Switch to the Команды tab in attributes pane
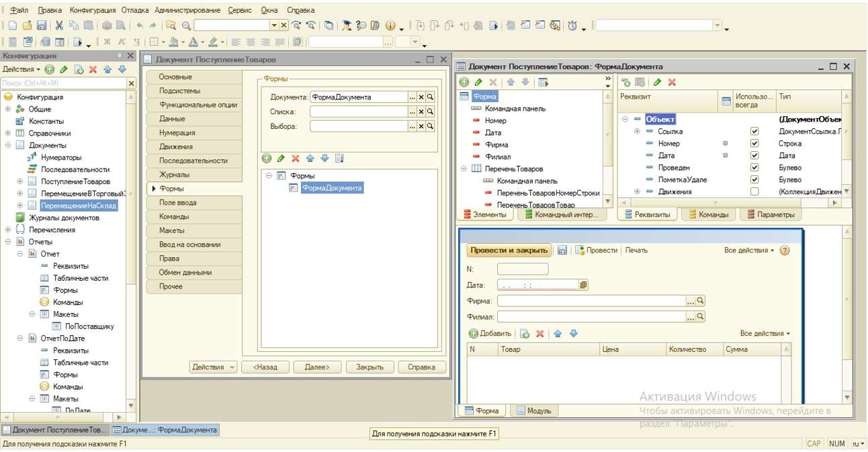Viewport: 868px width, 452px height. (708, 215)
